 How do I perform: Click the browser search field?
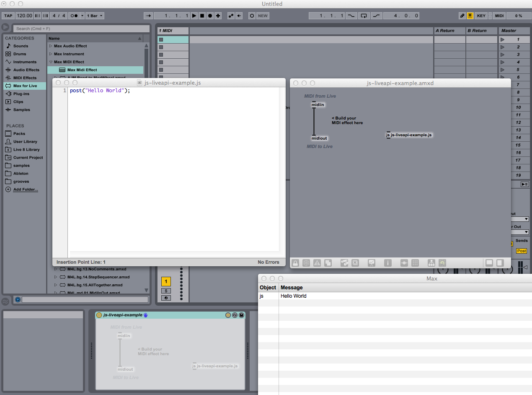click(x=81, y=29)
